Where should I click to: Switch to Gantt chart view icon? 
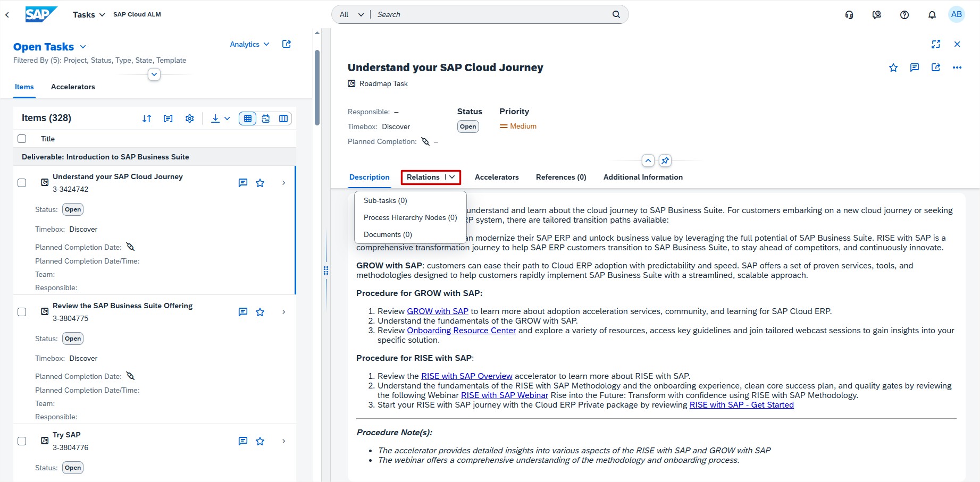(x=266, y=119)
